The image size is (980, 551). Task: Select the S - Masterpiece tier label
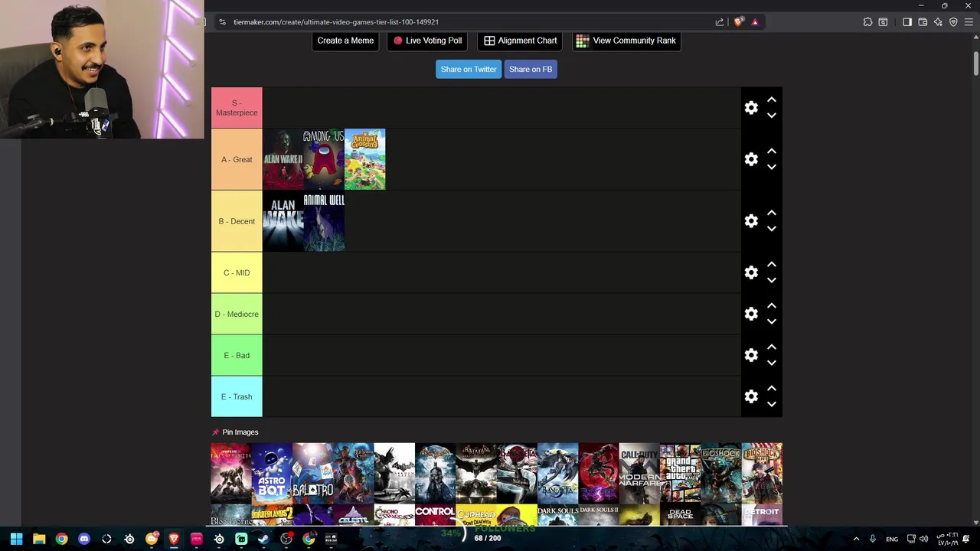pos(237,108)
